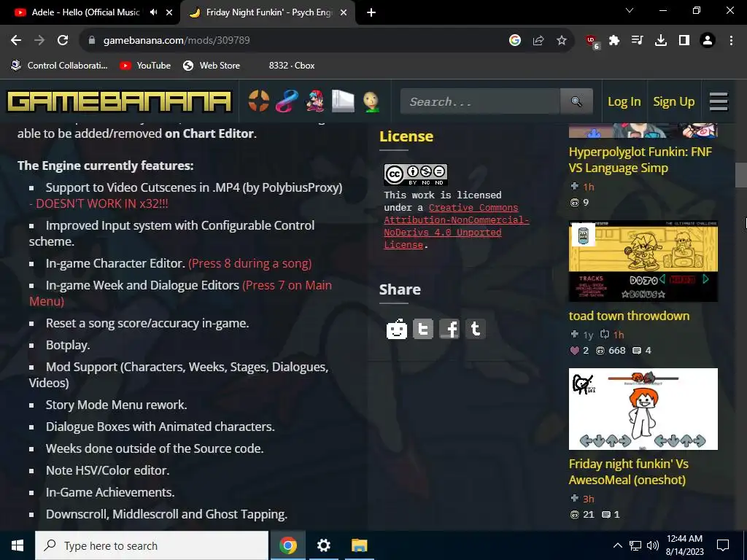The height and width of the screenshot is (560, 747).
Task: Go back to previous page
Action: (16, 41)
